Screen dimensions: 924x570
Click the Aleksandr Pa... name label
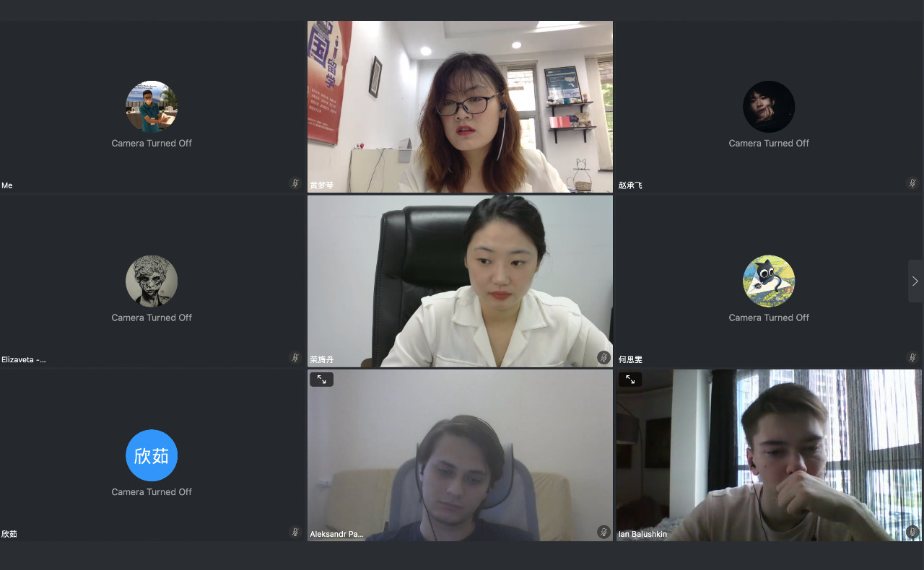click(336, 535)
